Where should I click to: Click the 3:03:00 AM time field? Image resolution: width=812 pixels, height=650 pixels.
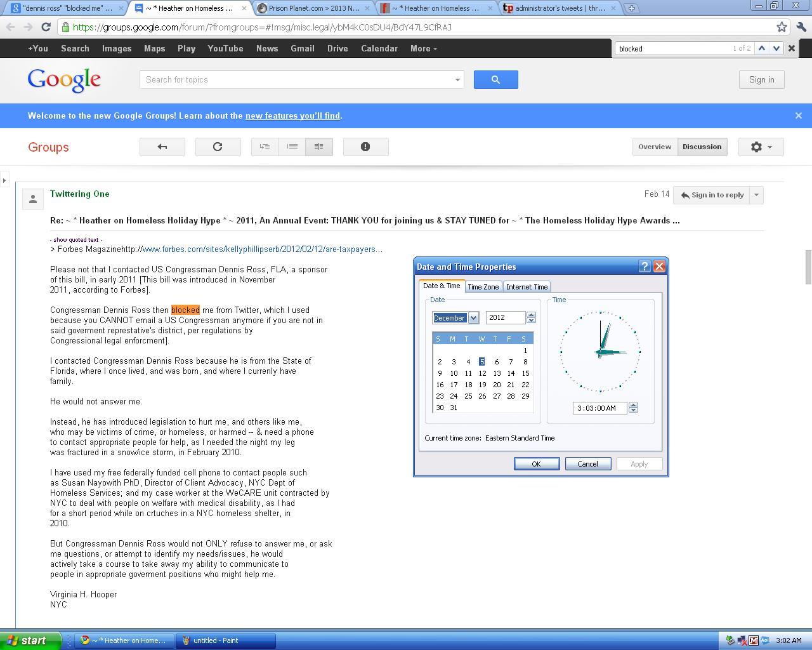(x=599, y=408)
